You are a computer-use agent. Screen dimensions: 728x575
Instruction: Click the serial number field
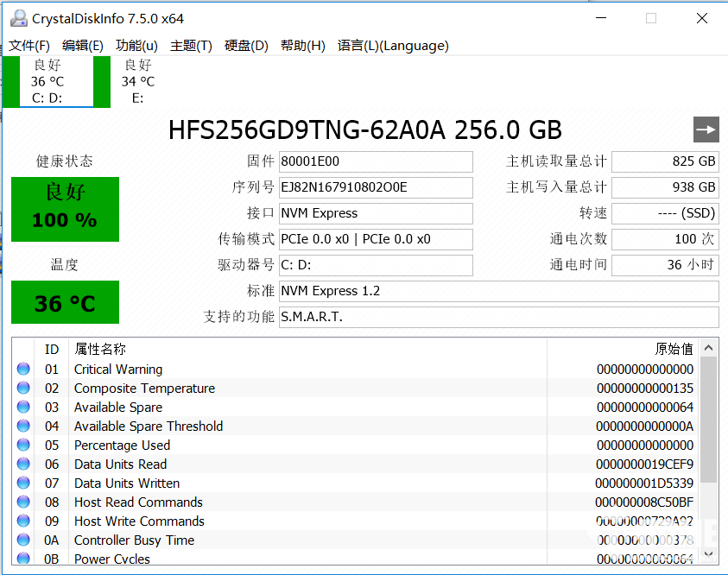[376, 187]
